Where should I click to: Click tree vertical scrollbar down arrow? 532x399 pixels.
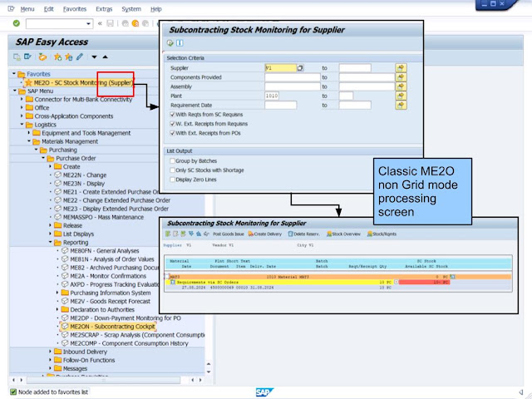(x=209, y=372)
